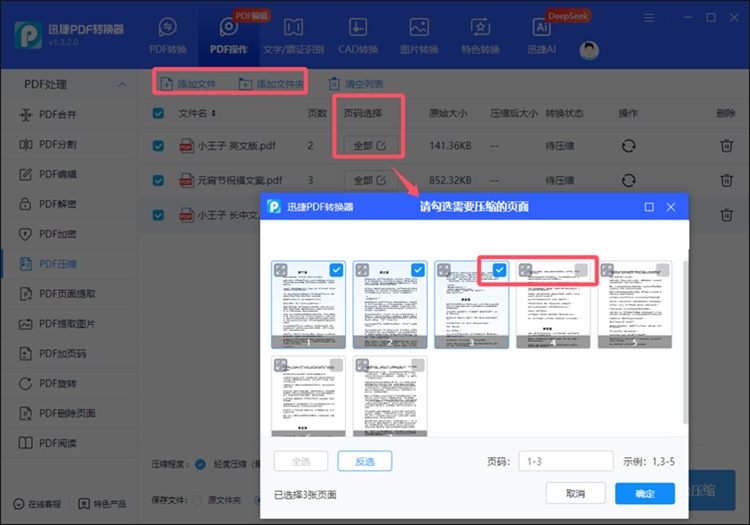750x525 pixels.
Task: Open 特色产品 featured products
Action: click(102, 504)
